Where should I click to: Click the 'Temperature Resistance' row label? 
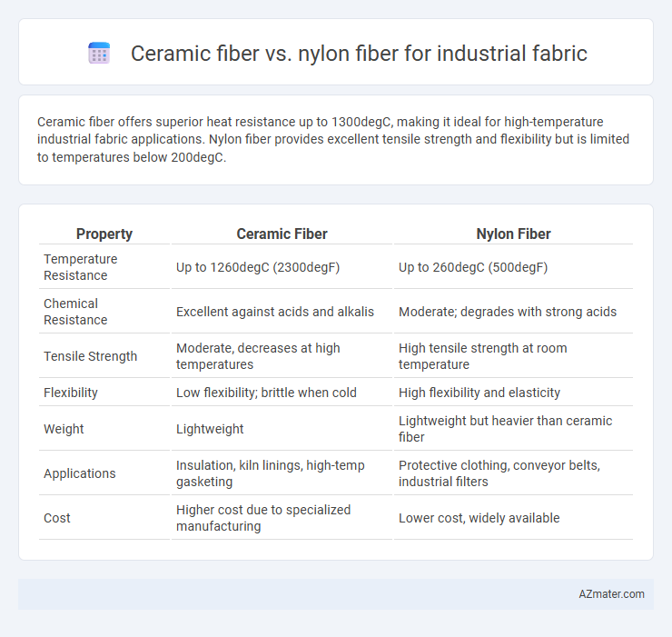[x=81, y=267]
